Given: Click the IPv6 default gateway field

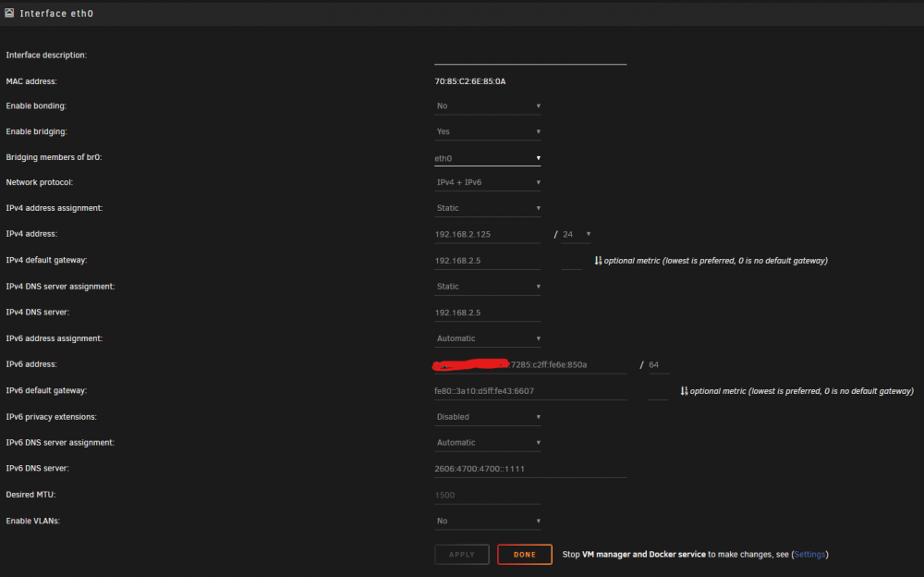Looking at the screenshot, I should (x=530, y=391).
